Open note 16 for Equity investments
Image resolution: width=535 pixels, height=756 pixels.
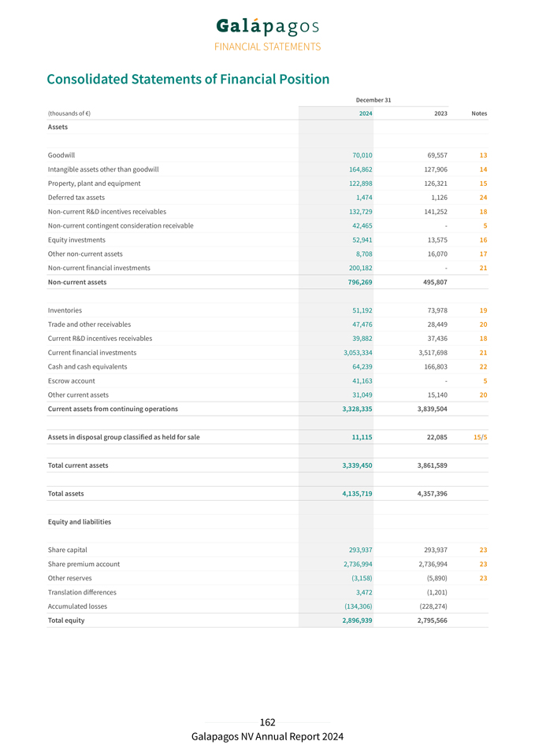[483, 240]
